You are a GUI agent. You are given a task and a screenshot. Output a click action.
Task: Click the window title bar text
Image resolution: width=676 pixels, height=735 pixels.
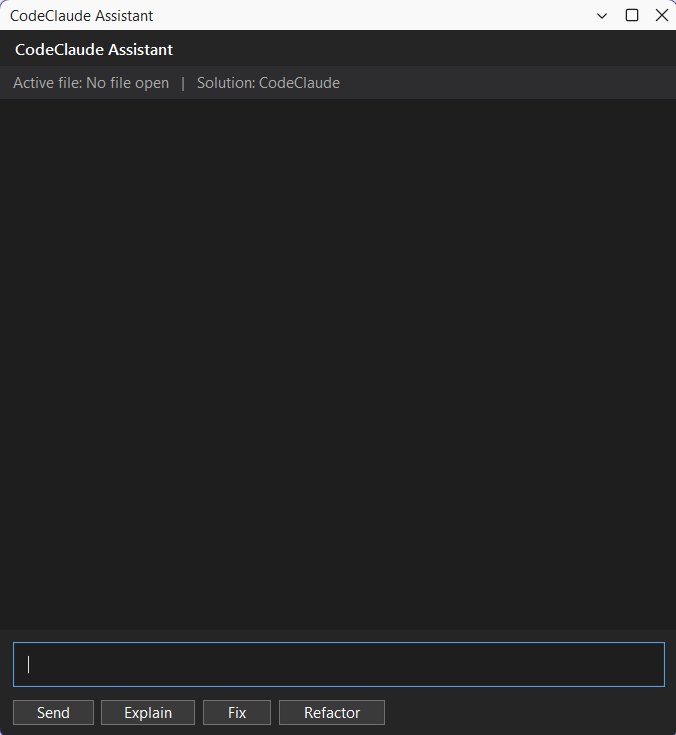82,16
